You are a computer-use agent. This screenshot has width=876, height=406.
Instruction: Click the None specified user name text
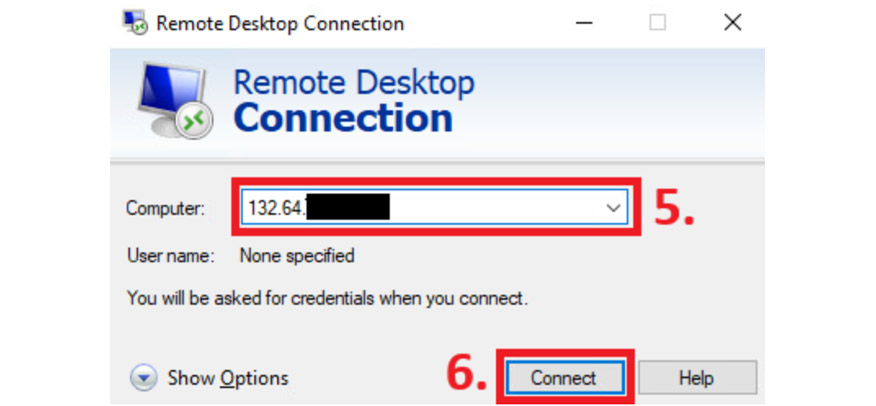[297, 256]
